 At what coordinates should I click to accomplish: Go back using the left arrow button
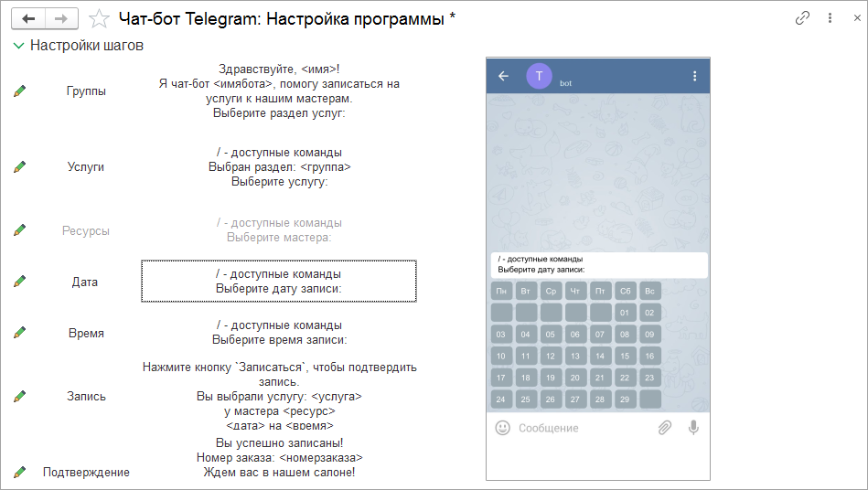[x=28, y=19]
